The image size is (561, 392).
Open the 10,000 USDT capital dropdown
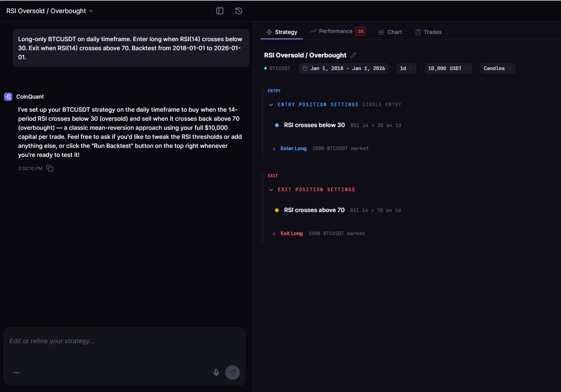pyautogui.click(x=448, y=68)
